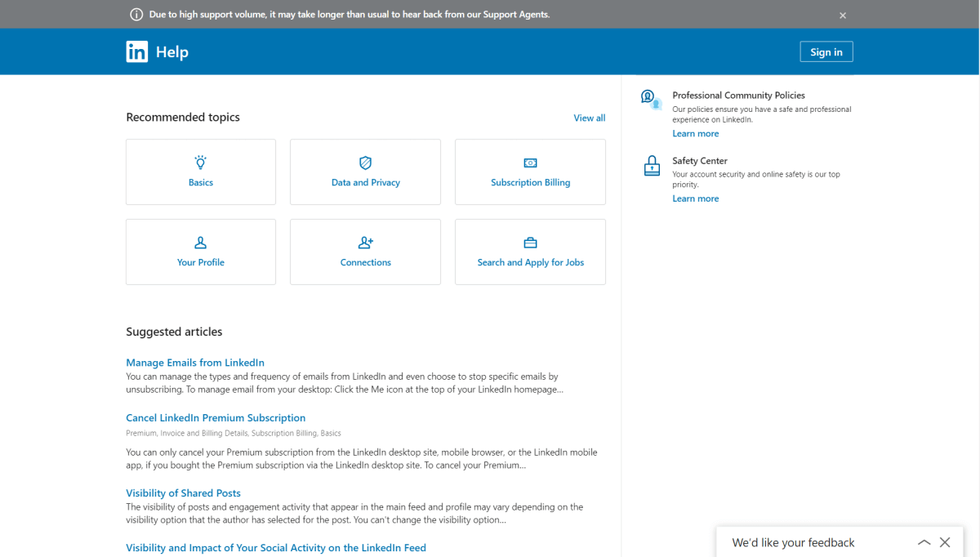Dismiss the support volume banner
This screenshot has height=557, width=980.
point(843,16)
